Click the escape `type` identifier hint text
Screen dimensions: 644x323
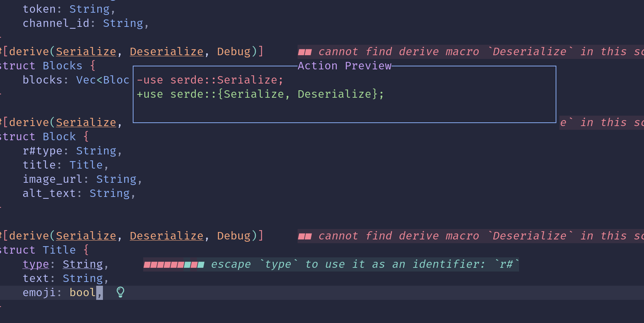pos(364,264)
